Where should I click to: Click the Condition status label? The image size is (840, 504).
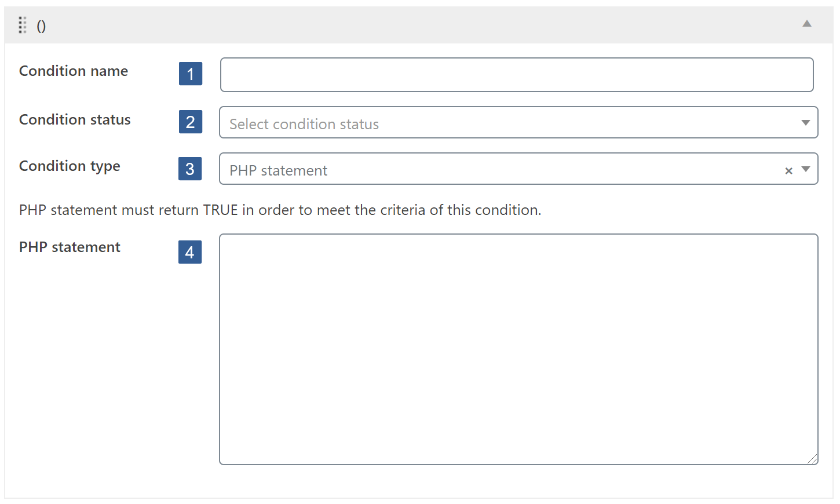pyautogui.click(x=74, y=119)
